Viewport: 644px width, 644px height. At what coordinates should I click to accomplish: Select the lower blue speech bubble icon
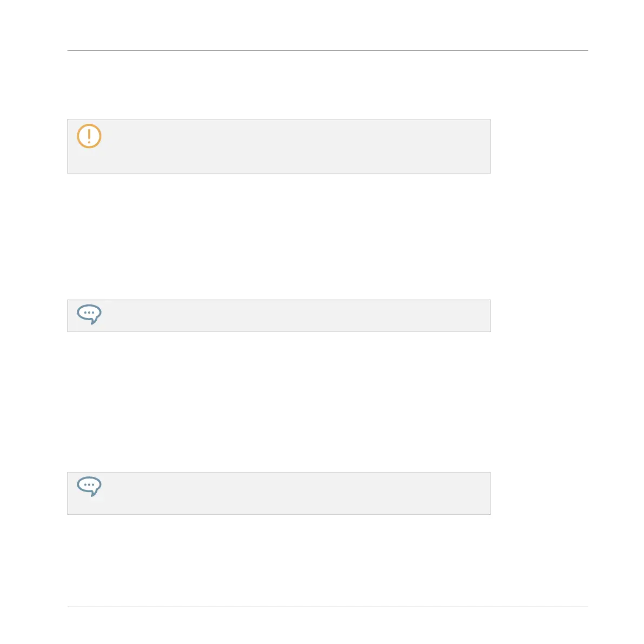tap(89, 487)
